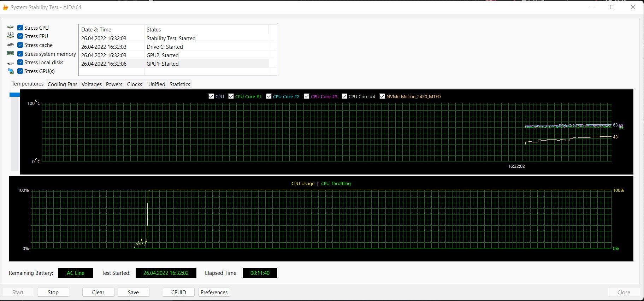644x301 pixels.
Task: Select the GPU1: Started log row
Action: 163,64
